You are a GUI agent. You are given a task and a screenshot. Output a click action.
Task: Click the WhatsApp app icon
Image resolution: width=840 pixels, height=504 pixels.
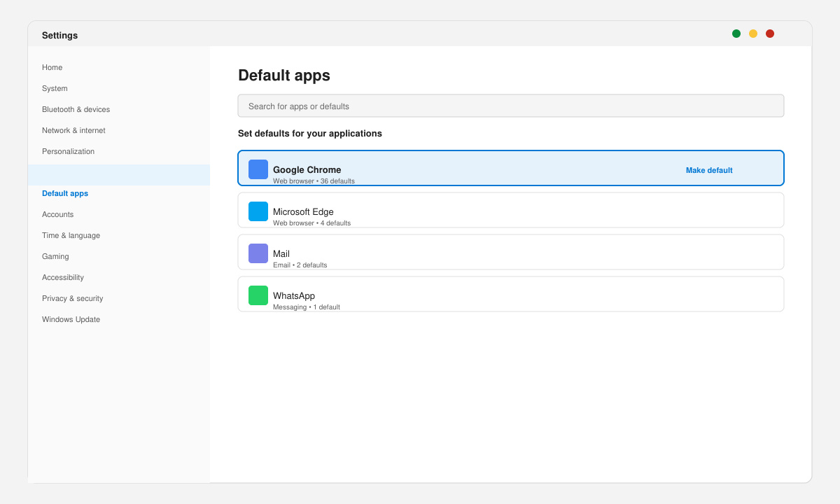258,295
